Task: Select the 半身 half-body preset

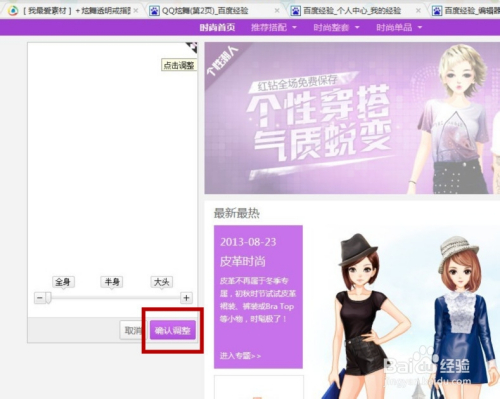Action: click(x=112, y=282)
